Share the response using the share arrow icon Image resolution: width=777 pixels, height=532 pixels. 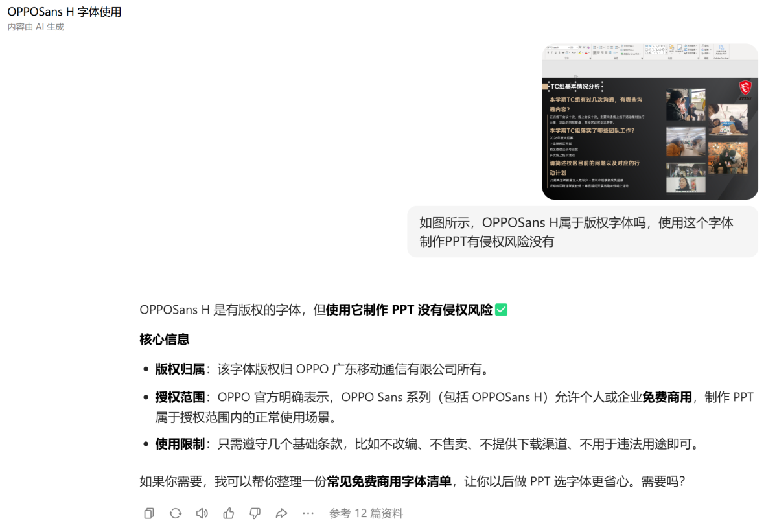pos(281,513)
